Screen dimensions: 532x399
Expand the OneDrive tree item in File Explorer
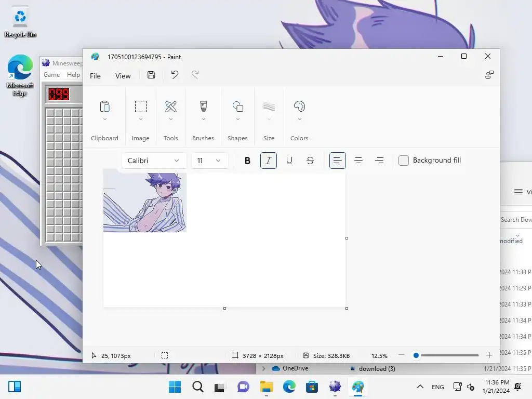point(263,368)
